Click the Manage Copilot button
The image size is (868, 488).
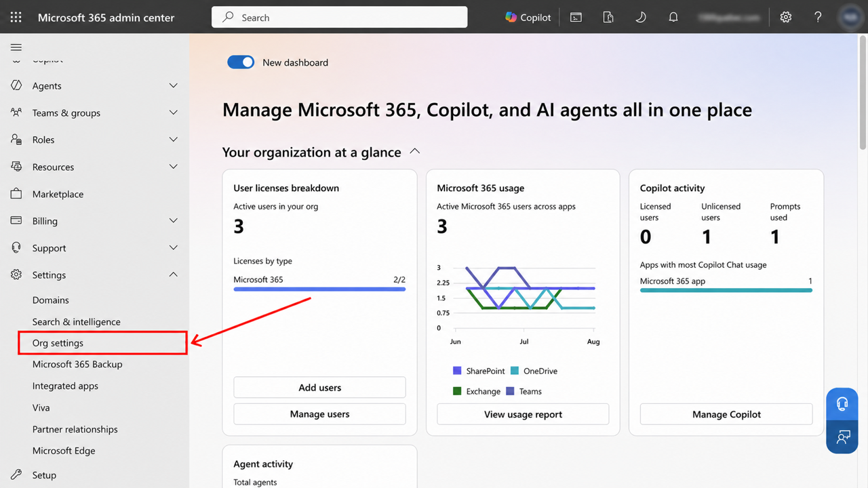click(726, 414)
